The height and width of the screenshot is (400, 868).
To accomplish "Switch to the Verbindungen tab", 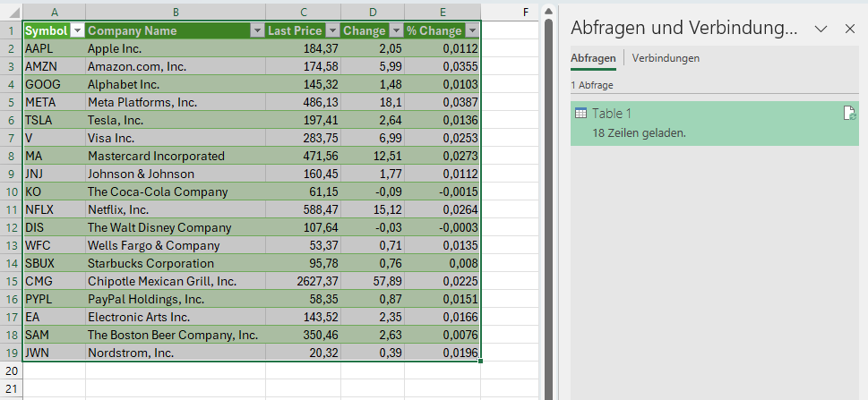I will 666,58.
